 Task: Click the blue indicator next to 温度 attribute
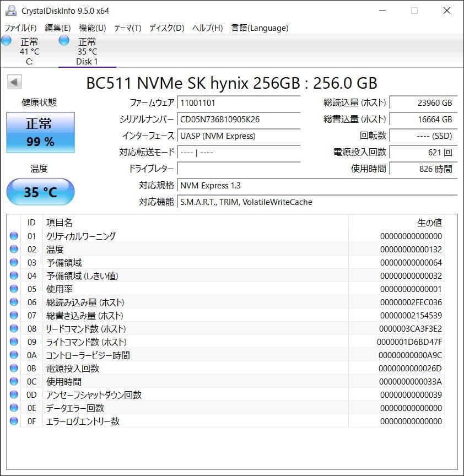click(x=13, y=249)
